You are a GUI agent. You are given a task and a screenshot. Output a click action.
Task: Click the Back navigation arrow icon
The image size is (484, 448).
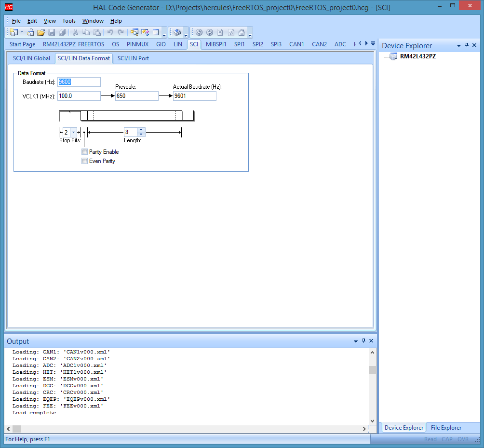pyautogui.click(x=199, y=32)
